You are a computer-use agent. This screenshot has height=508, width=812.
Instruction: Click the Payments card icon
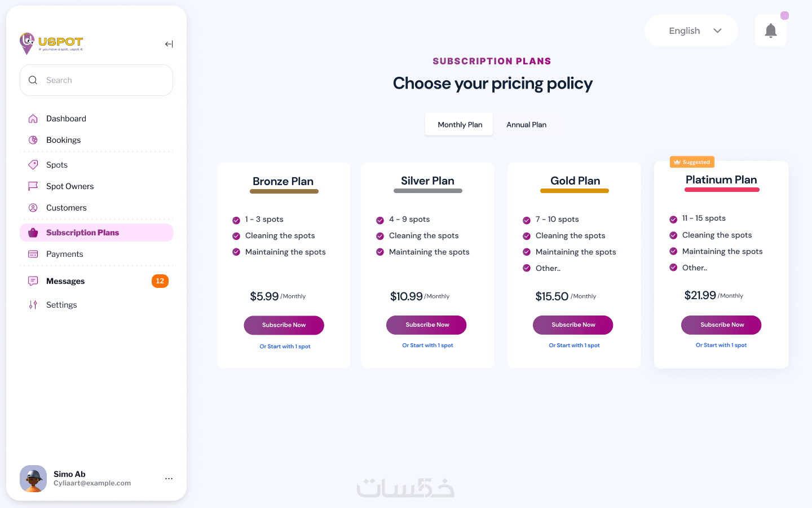point(33,254)
